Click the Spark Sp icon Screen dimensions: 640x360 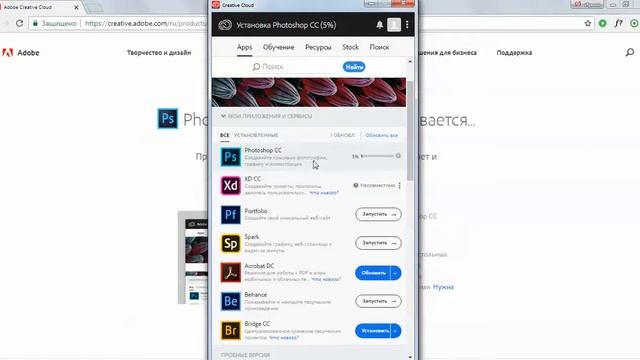click(231, 243)
